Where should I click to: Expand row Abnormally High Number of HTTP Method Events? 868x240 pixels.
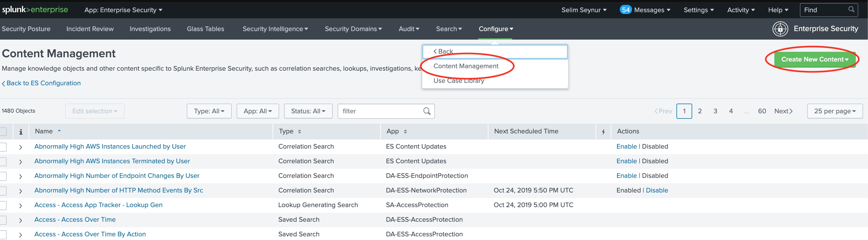21,191
